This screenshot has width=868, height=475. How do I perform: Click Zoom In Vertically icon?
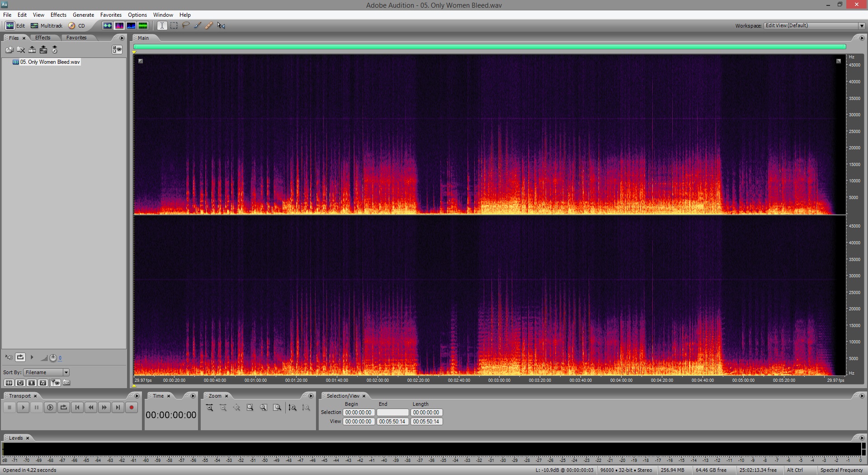(292, 408)
